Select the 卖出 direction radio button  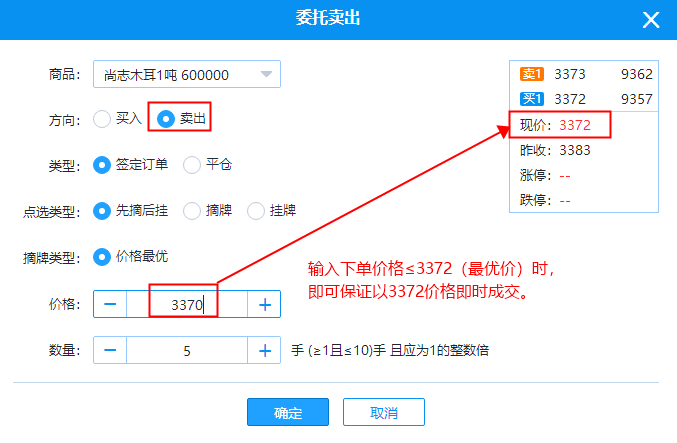(166, 119)
